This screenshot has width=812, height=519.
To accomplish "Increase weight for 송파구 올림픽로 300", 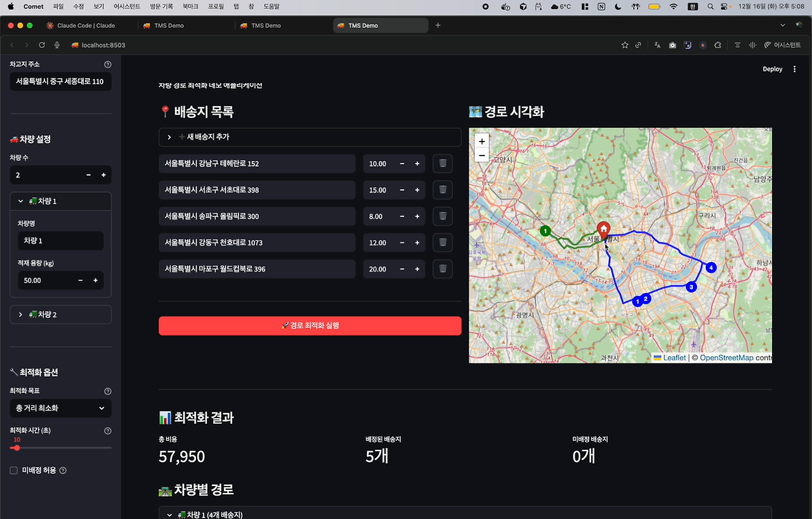I will (x=417, y=216).
